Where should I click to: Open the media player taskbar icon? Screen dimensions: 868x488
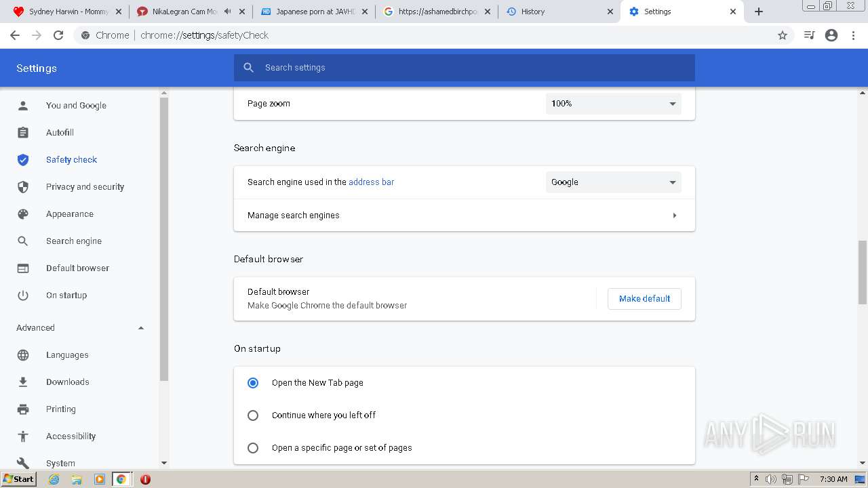pos(99,479)
